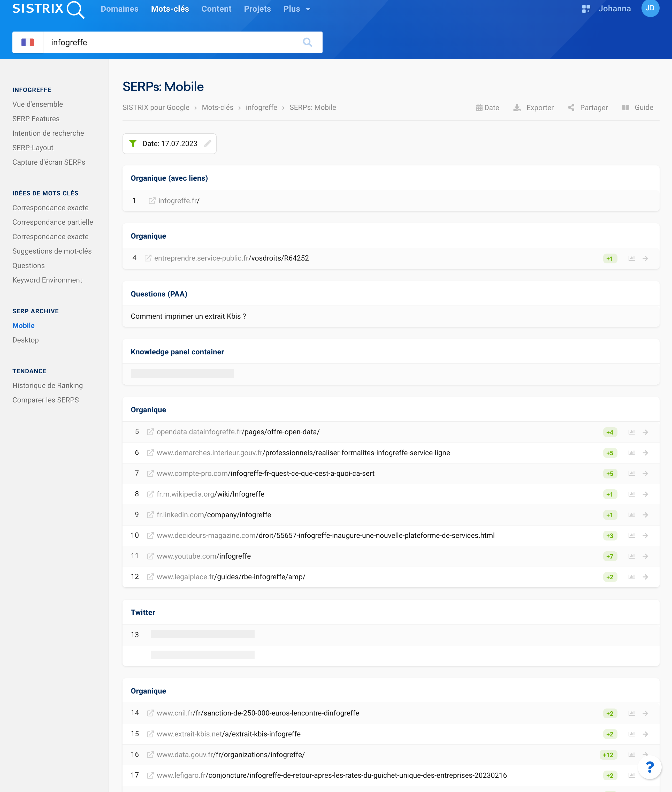Click arrow icon for legalplace.fr row
Screen dimensions: 672x792
645,577
